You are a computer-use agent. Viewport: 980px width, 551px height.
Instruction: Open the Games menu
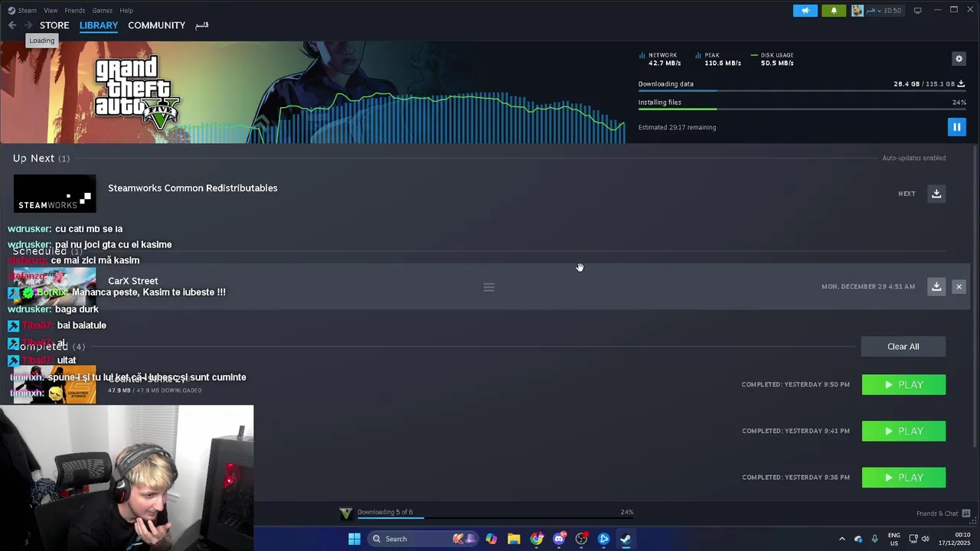102,11
